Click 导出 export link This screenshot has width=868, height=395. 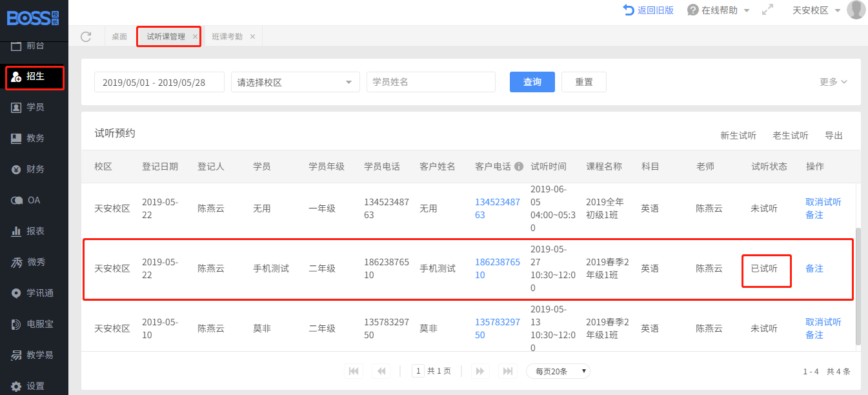[834, 136]
